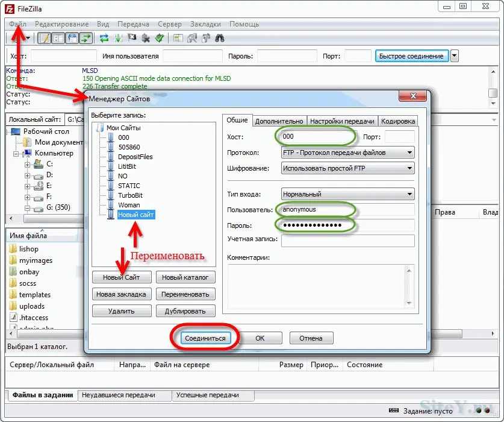Click the Компьютер computer icon
The image size is (504, 422).
[x=27, y=153]
